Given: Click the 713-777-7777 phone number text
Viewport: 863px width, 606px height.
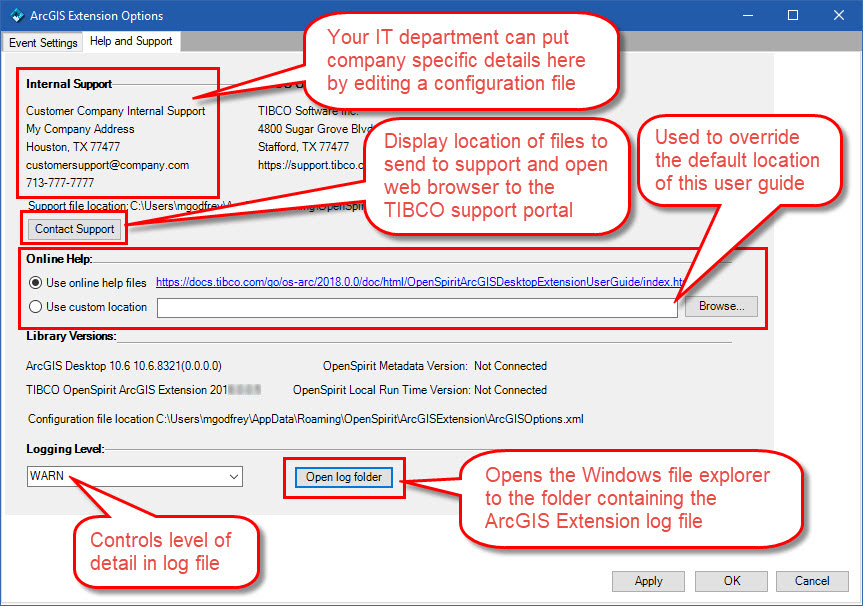Looking at the screenshot, I should (60, 183).
